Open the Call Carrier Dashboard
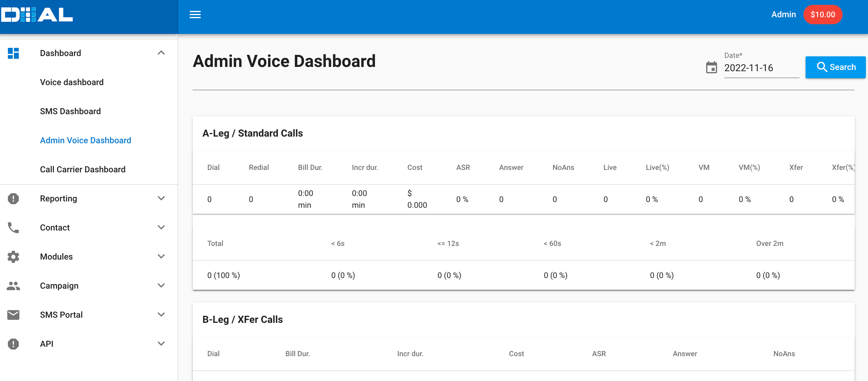The height and width of the screenshot is (381, 868). 82,169
